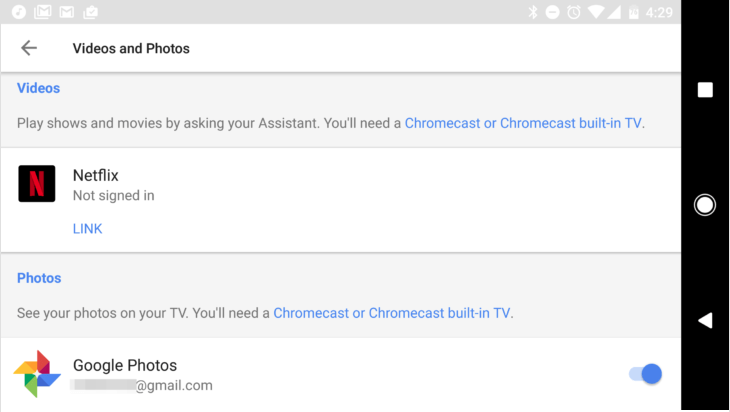Tap the do-not-disturb status icon
Screen dimensions: 730x412
(x=553, y=12)
